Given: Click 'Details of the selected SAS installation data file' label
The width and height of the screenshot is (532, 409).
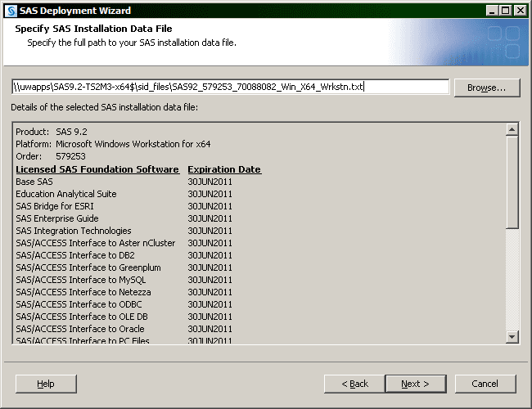Looking at the screenshot, I should [x=105, y=107].
